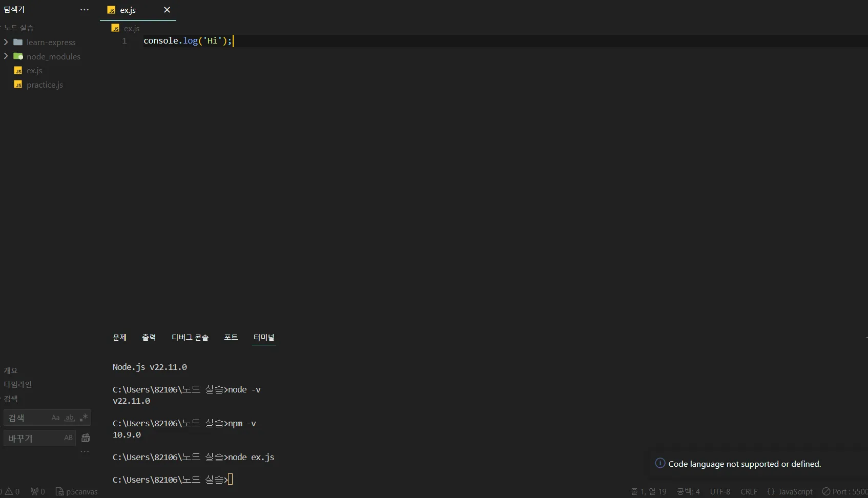The height and width of the screenshot is (498, 868).
Task: Expand the node_modules folder
Action: click(x=6, y=56)
